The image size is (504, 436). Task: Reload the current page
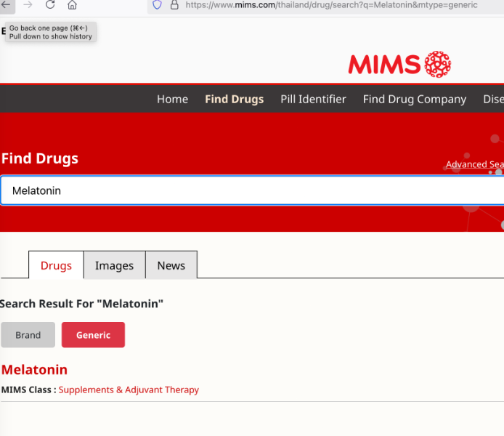point(50,4)
